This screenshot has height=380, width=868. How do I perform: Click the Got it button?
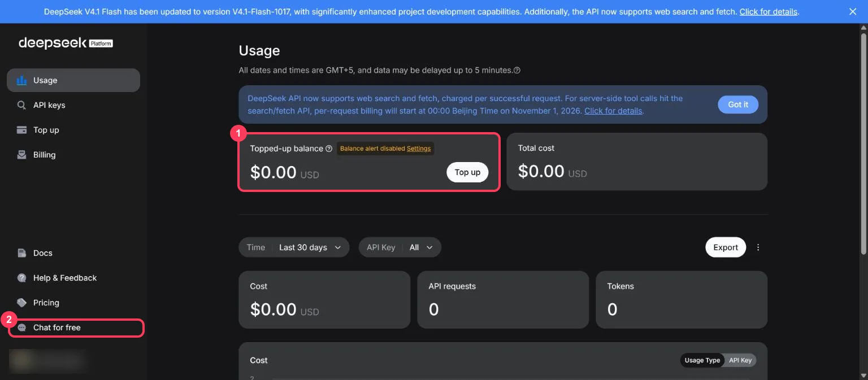coord(738,104)
